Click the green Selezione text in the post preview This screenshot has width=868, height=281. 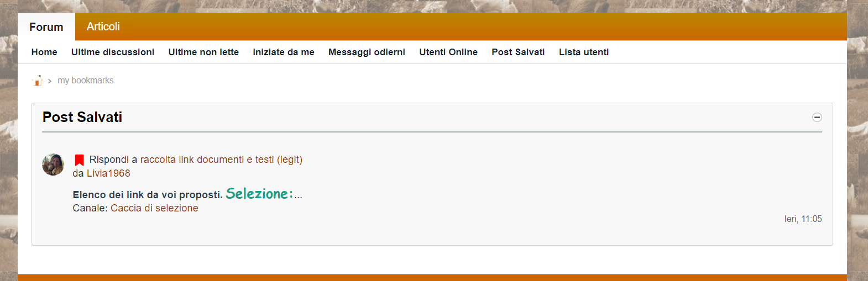(259, 194)
